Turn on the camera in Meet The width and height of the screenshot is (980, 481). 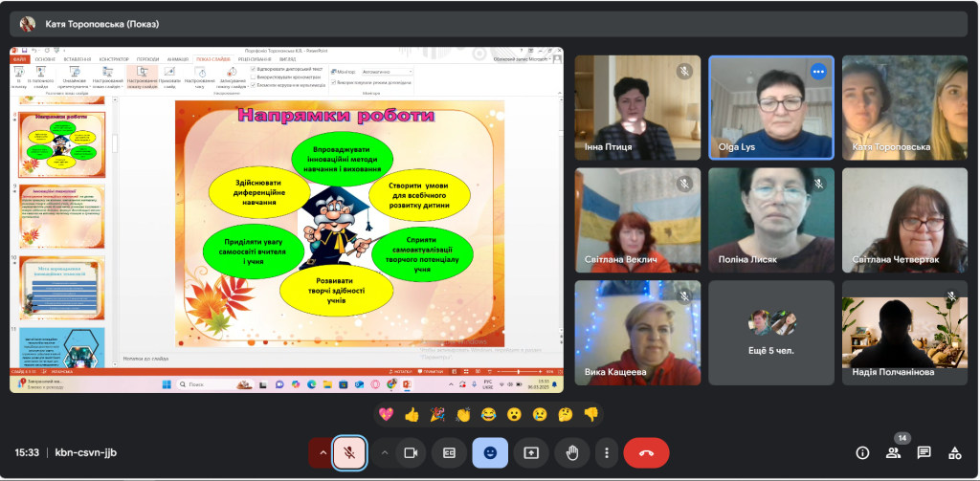click(x=411, y=453)
